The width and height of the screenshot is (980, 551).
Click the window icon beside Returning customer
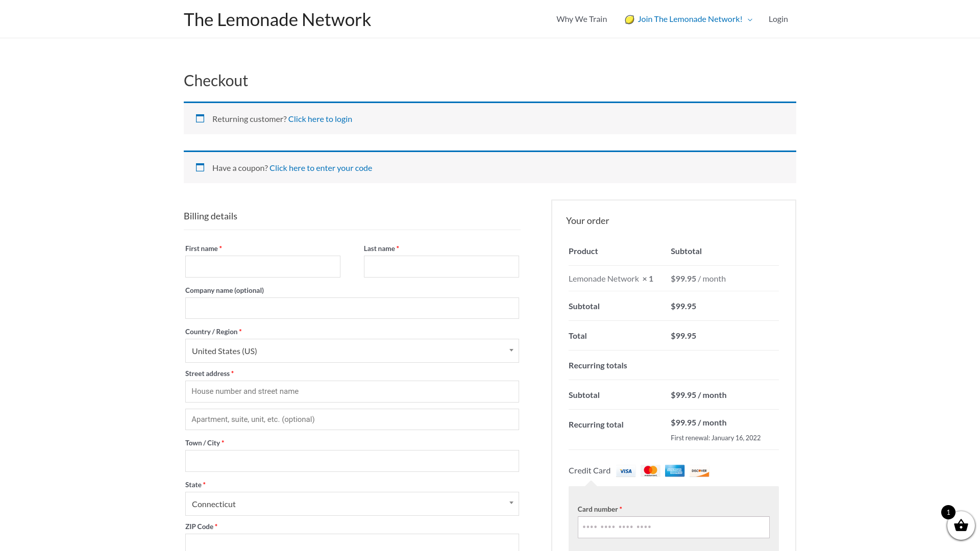pyautogui.click(x=200, y=118)
